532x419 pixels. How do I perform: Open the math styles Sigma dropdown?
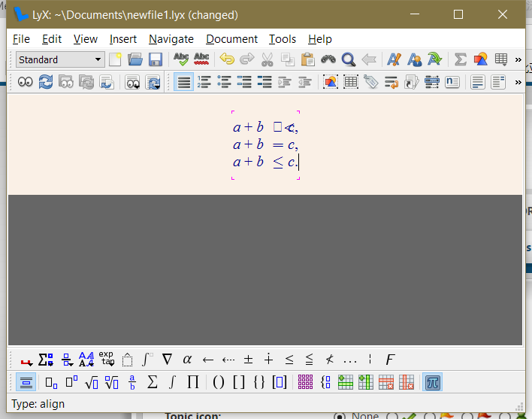click(x=46, y=360)
